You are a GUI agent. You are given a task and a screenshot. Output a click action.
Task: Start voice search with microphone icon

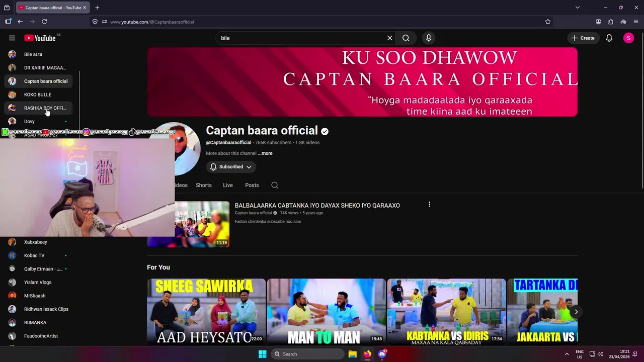pos(429,38)
